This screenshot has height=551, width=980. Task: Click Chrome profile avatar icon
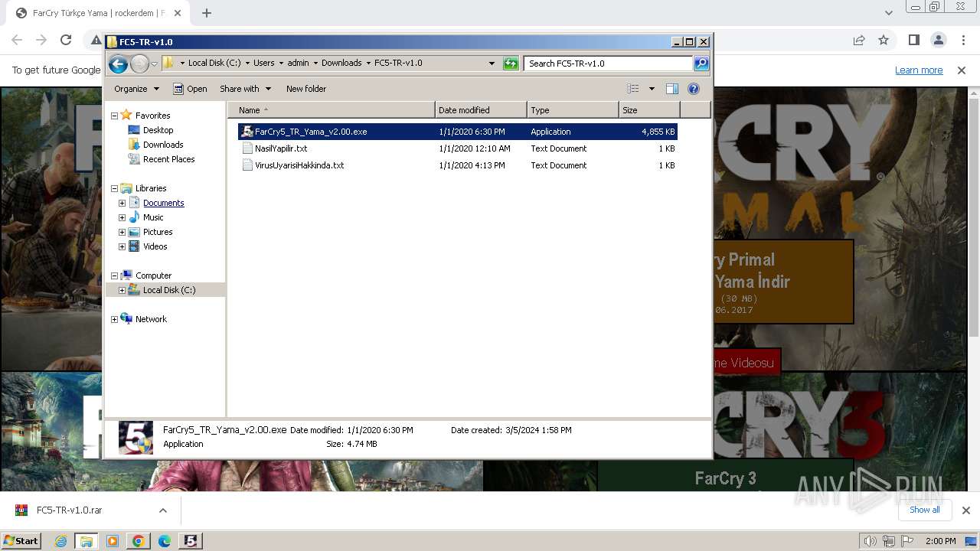[939, 40]
